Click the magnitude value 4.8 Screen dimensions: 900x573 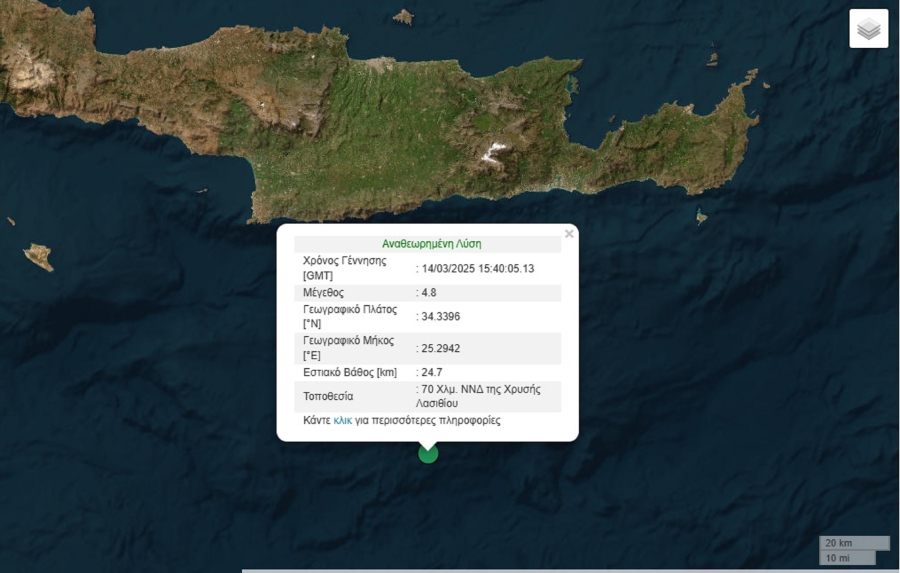431,293
